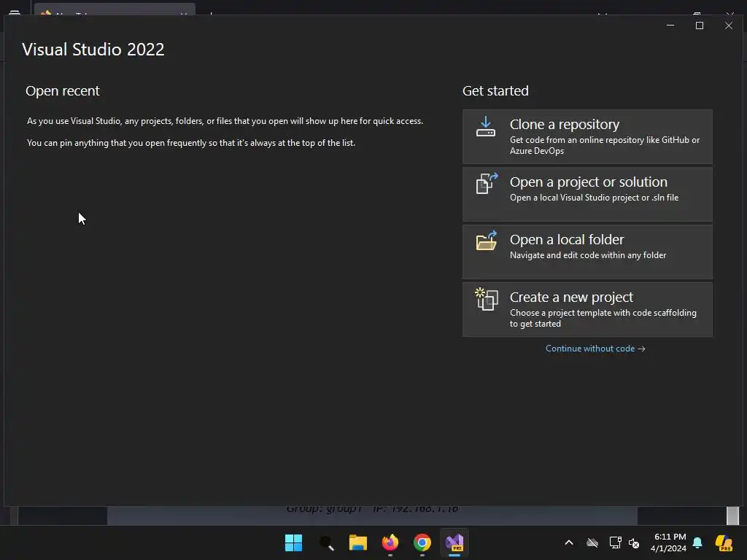This screenshot has width=747, height=560.
Task: Maximize the Visual Studio 2022 window
Action: pyautogui.click(x=700, y=26)
